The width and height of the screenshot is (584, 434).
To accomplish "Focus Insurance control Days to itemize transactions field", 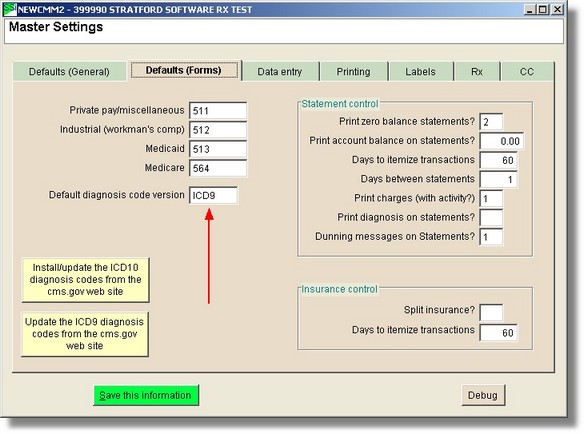I will click(x=498, y=333).
